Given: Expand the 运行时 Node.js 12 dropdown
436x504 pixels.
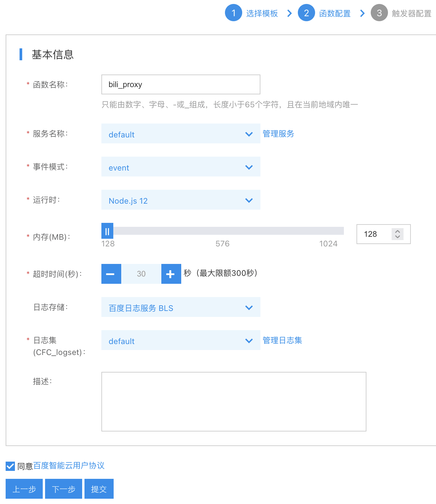Looking at the screenshot, I should click(181, 200).
